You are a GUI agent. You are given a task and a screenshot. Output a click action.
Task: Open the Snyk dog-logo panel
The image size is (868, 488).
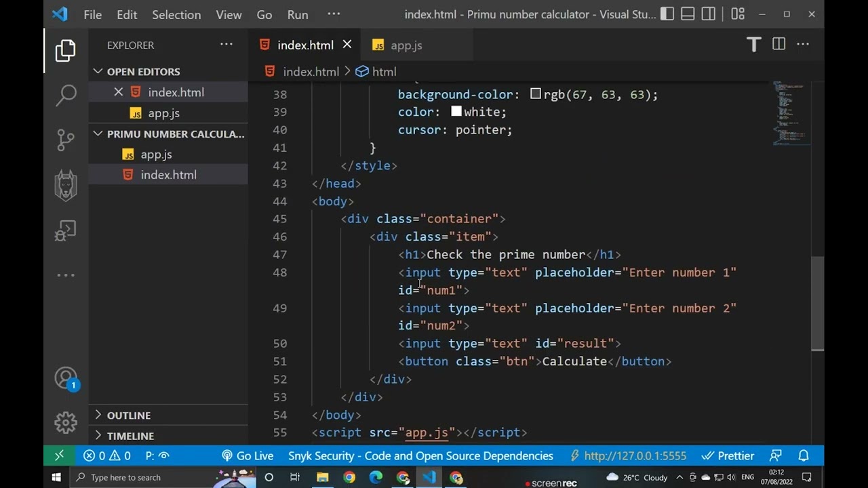pyautogui.click(x=66, y=185)
